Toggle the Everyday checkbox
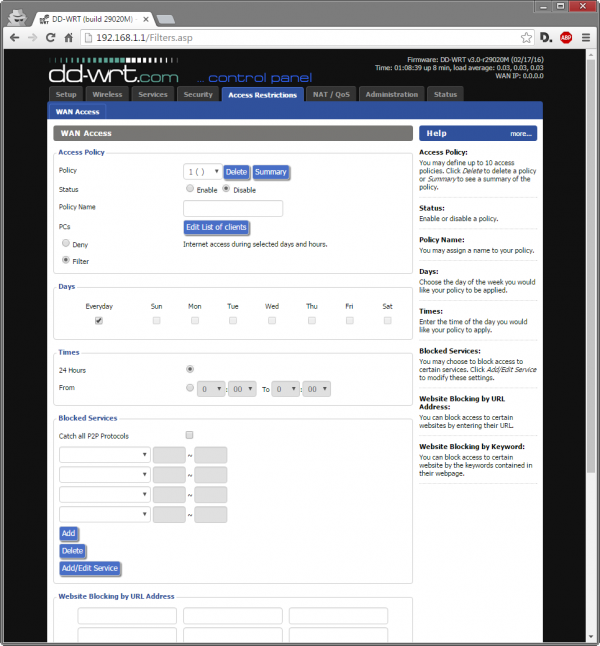Image resolution: width=600 pixels, height=646 pixels. pyautogui.click(x=99, y=321)
